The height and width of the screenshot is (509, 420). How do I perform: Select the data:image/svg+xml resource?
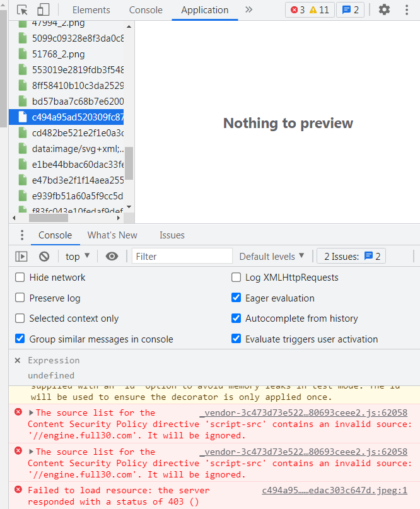point(78,149)
